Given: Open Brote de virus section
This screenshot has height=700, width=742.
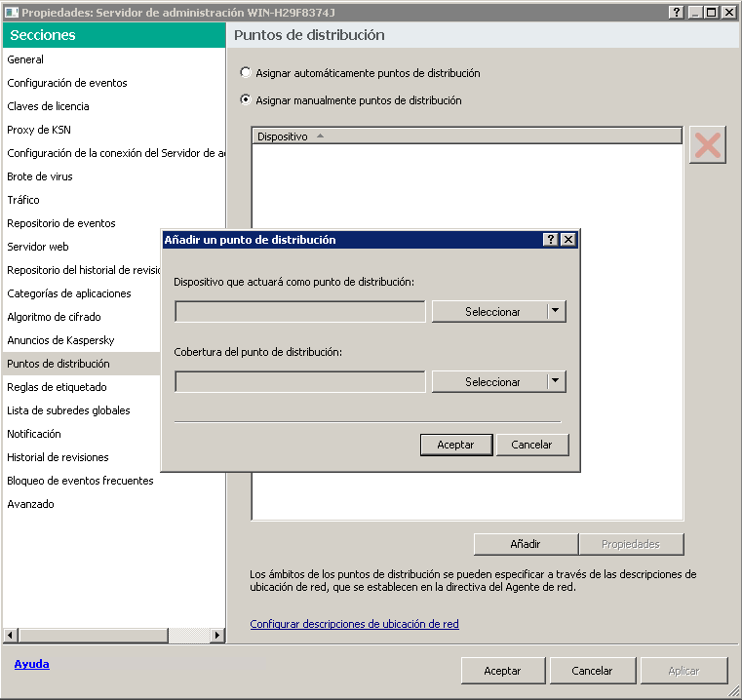Looking at the screenshot, I should [x=113, y=176].
